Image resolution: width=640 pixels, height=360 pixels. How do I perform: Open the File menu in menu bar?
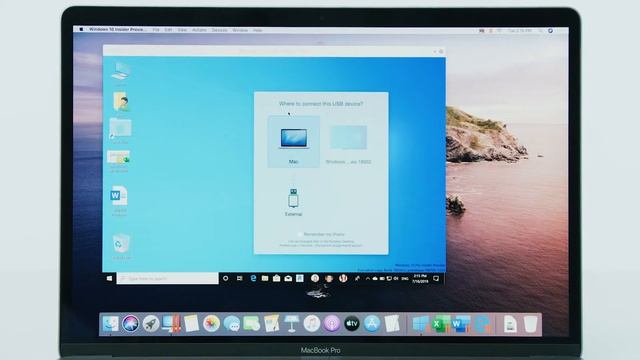tap(156, 30)
